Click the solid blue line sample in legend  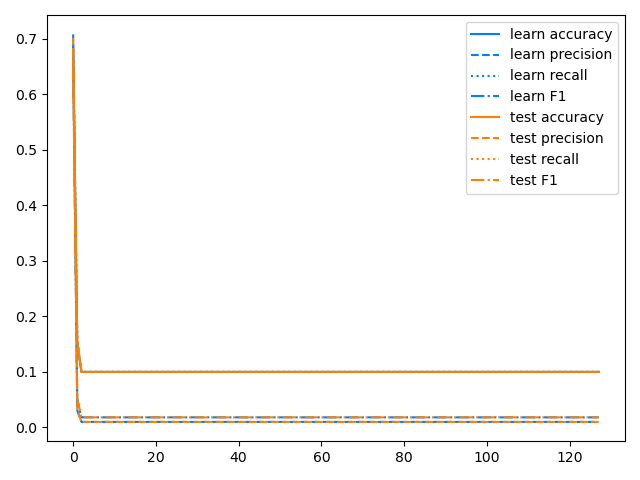(x=488, y=34)
